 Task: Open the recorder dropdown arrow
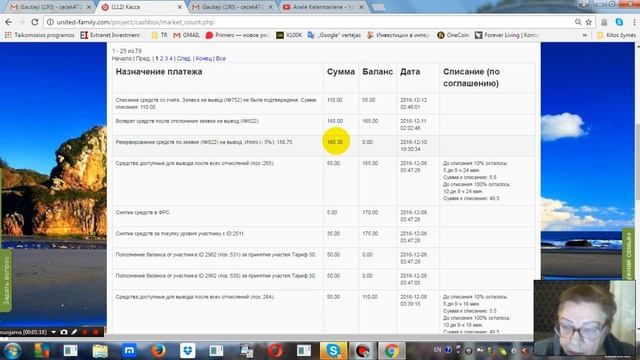[x=53, y=332]
